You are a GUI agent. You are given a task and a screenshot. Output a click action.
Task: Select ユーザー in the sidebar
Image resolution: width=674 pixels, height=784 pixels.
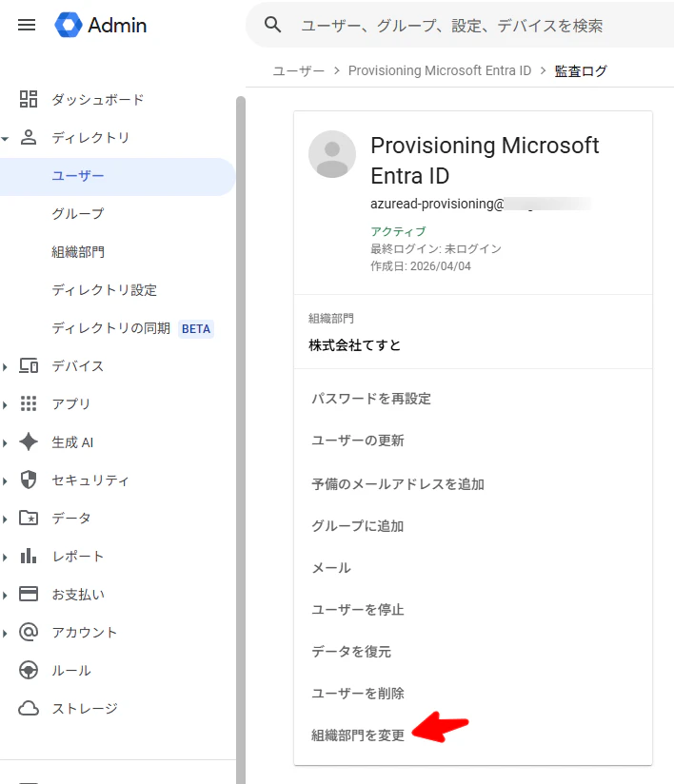click(x=118, y=176)
